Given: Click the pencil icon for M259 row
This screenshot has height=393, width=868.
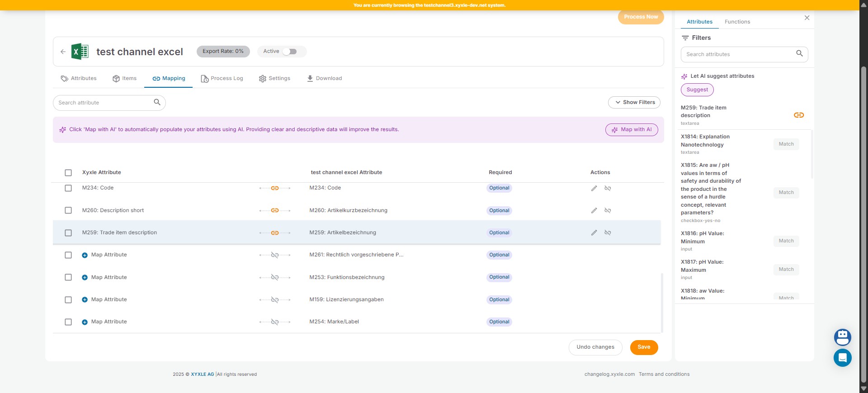Looking at the screenshot, I should (594, 233).
